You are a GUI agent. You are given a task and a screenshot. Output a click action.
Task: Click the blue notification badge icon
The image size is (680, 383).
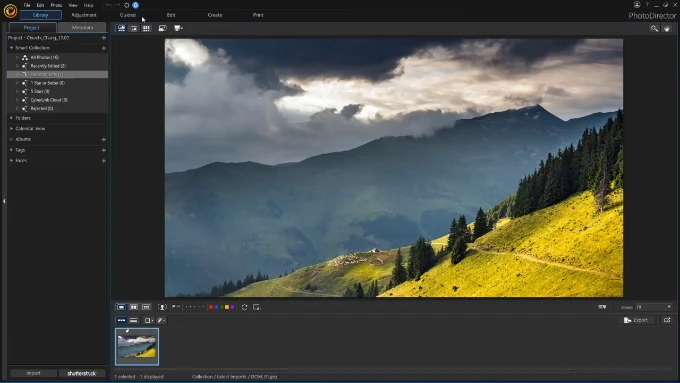[135, 5]
